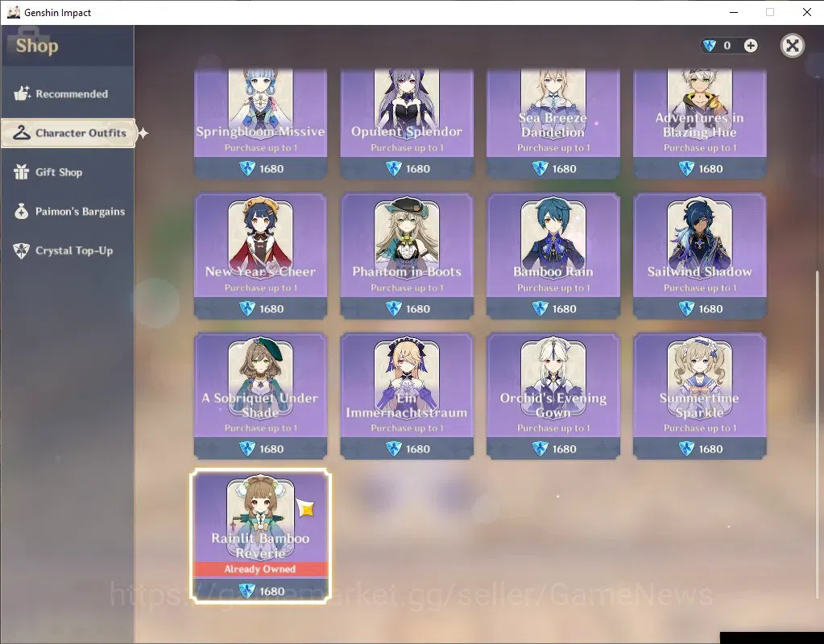Open the Recommended shop tab
Image resolution: width=824 pixels, height=644 pixels.
pyautogui.click(x=68, y=94)
